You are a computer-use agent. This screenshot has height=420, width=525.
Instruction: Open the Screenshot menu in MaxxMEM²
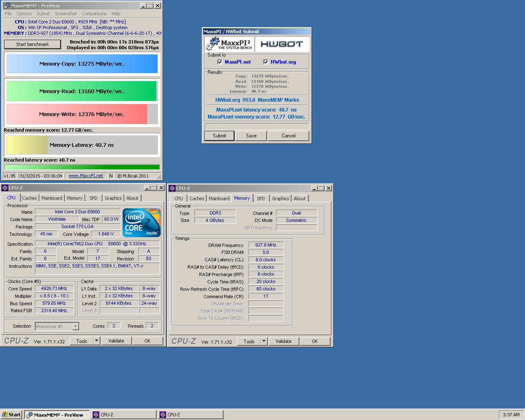tap(66, 14)
